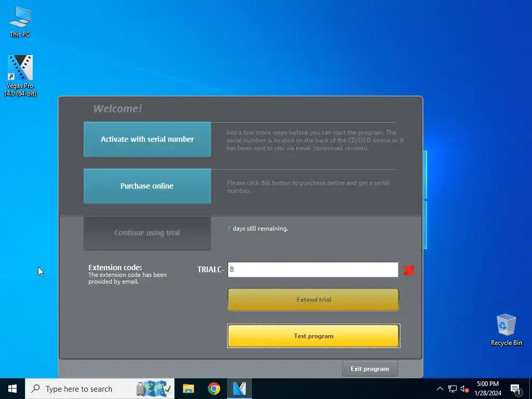This screenshot has height=399, width=532.
Task: Open the muted volume tray icon
Action: pos(464,389)
